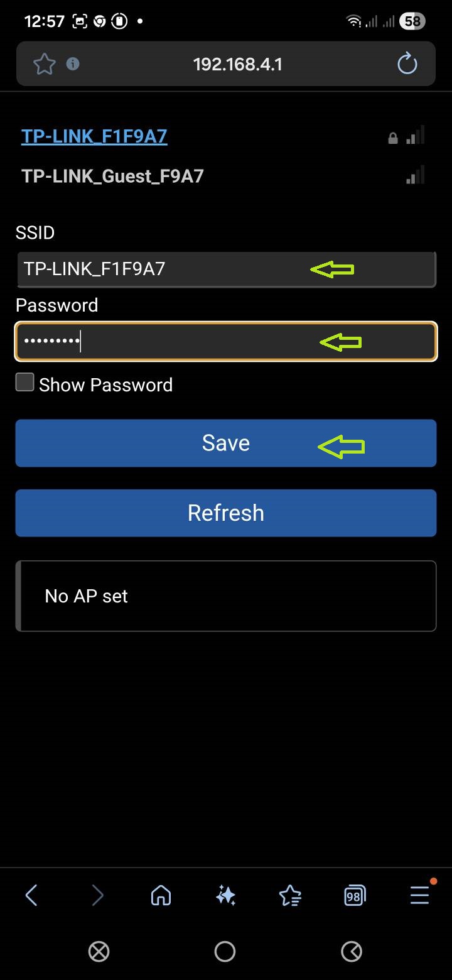Image resolution: width=452 pixels, height=980 pixels.
Task: Open the tab switcher showing 98 tabs
Action: click(355, 895)
